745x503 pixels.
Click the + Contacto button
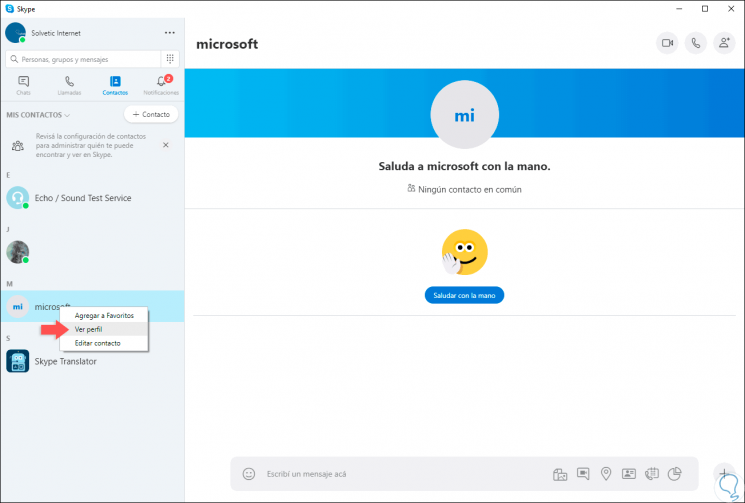(151, 114)
